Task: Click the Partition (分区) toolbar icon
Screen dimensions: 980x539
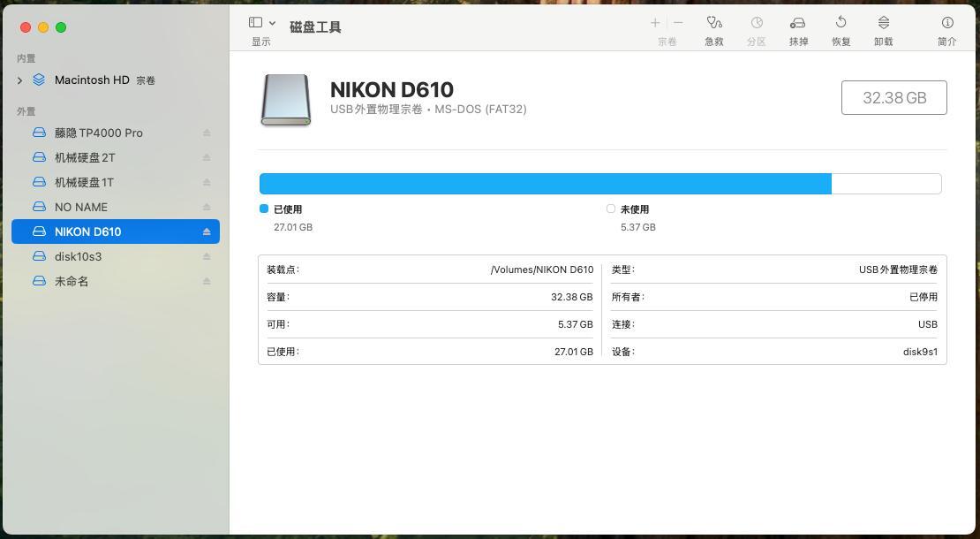Action: (x=757, y=23)
